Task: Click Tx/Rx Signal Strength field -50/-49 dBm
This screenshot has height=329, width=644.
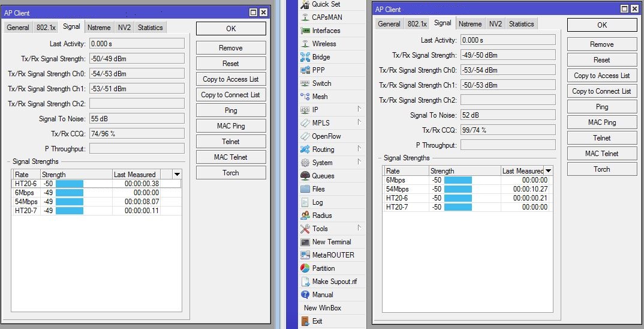Action: click(x=137, y=58)
